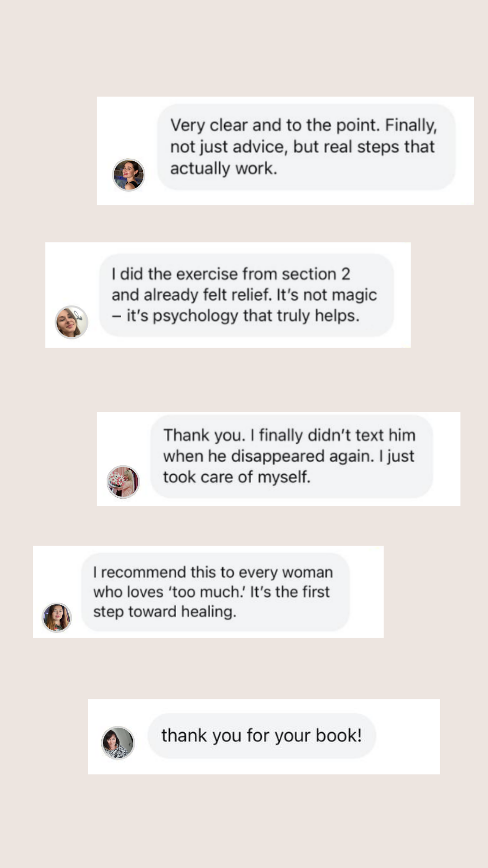The height and width of the screenshot is (868, 488).
Task: Select the "I recommend this to every woman" bubble
Action: click(215, 592)
